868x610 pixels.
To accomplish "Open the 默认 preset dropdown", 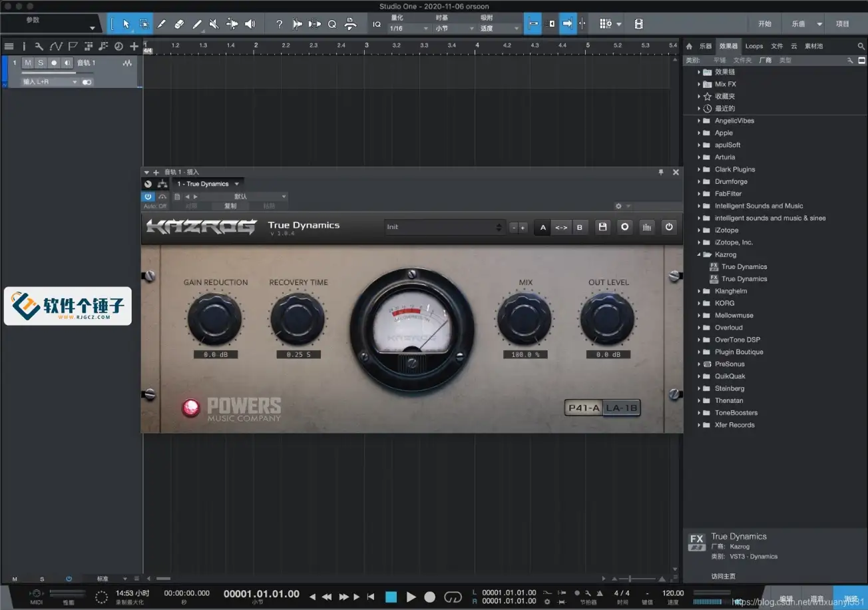I will tap(244, 196).
